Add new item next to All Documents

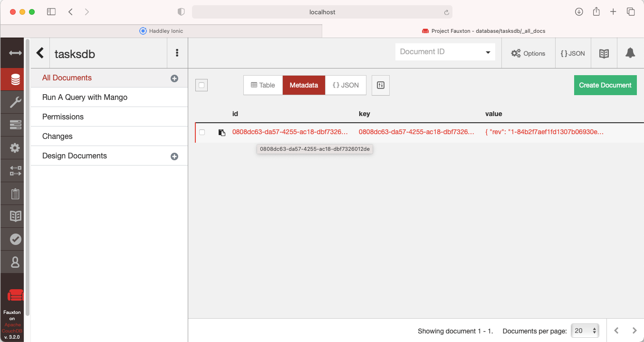[x=174, y=78]
